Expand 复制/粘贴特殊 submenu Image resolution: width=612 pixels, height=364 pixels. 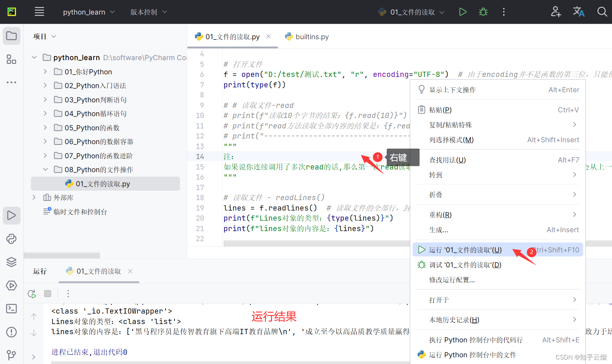pos(498,125)
